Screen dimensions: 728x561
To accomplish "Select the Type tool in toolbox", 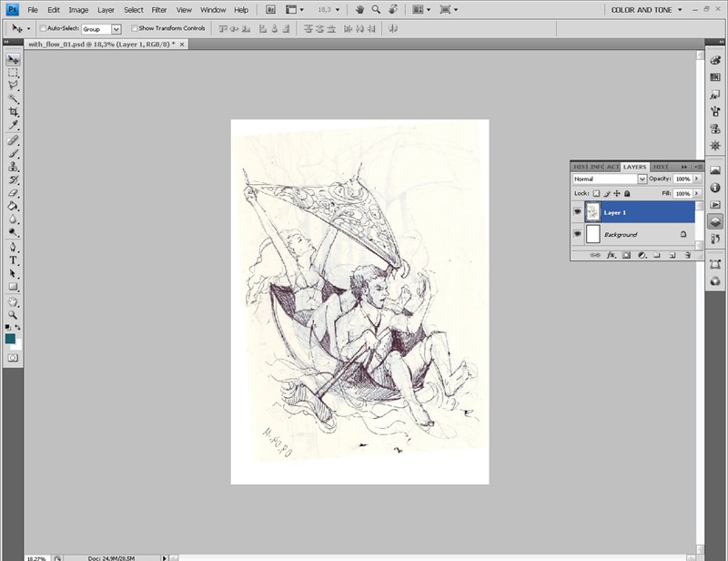I will pos(14,260).
